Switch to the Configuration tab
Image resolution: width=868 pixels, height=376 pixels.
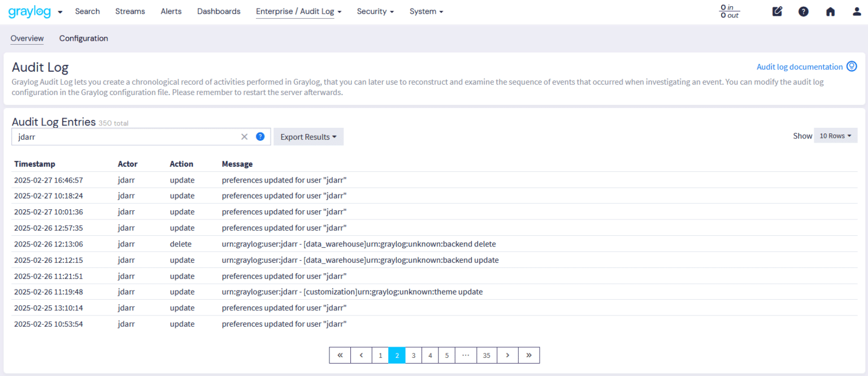point(83,38)
